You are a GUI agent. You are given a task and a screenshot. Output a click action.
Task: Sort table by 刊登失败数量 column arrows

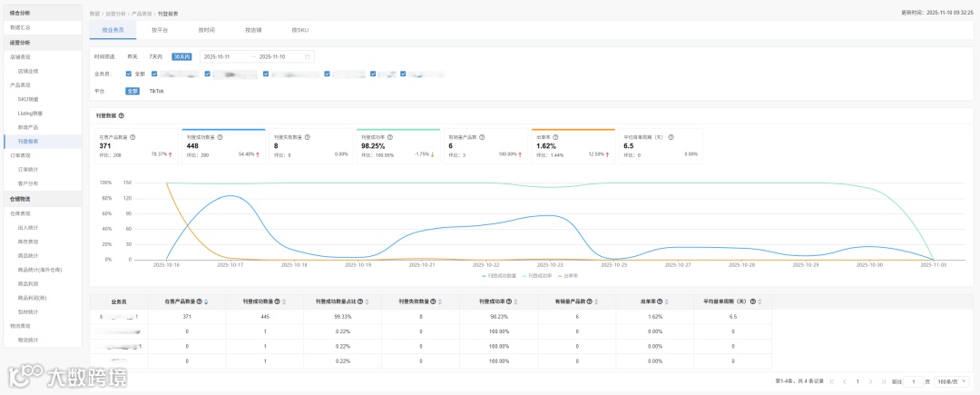(x=441, y=301)
